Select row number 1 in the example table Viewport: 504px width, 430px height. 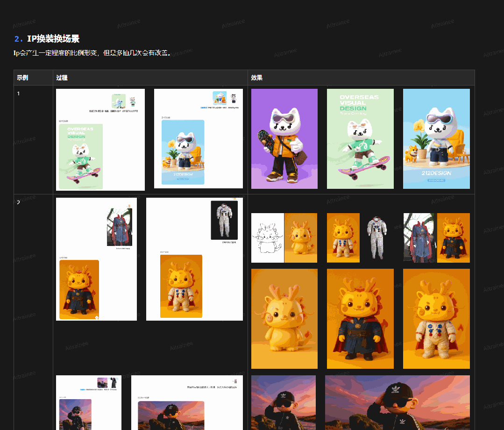(x=18, y=93)
